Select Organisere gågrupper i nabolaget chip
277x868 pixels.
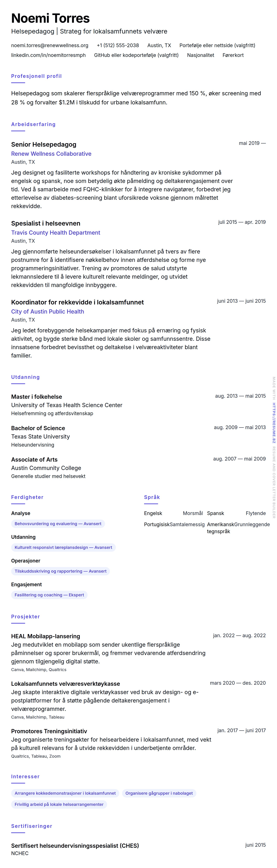point(159,793)
